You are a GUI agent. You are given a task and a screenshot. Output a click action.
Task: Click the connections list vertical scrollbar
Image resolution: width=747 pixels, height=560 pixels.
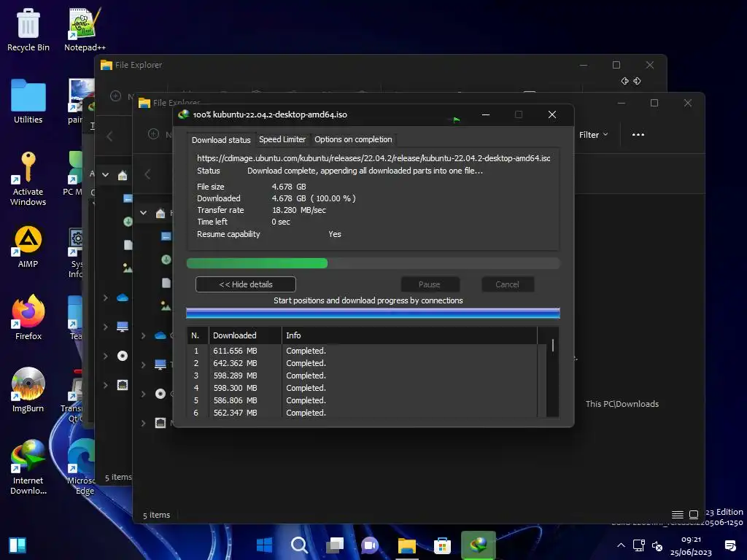552,346
